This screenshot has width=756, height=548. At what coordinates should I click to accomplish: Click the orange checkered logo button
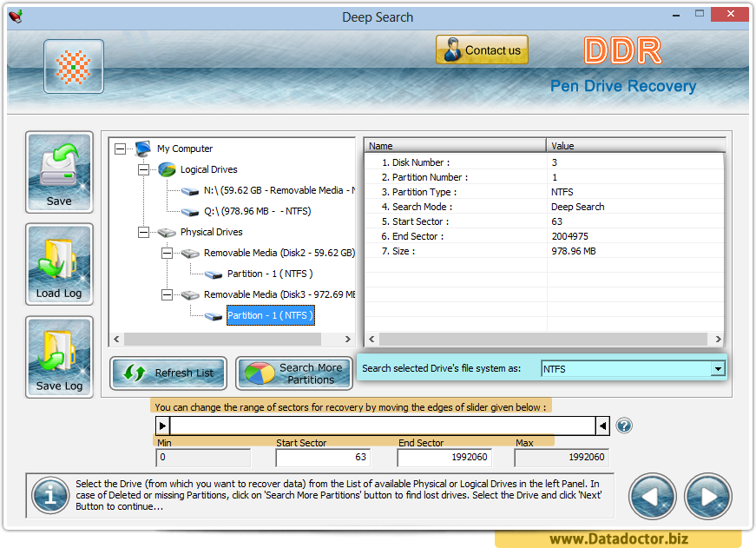pos(73,67)
